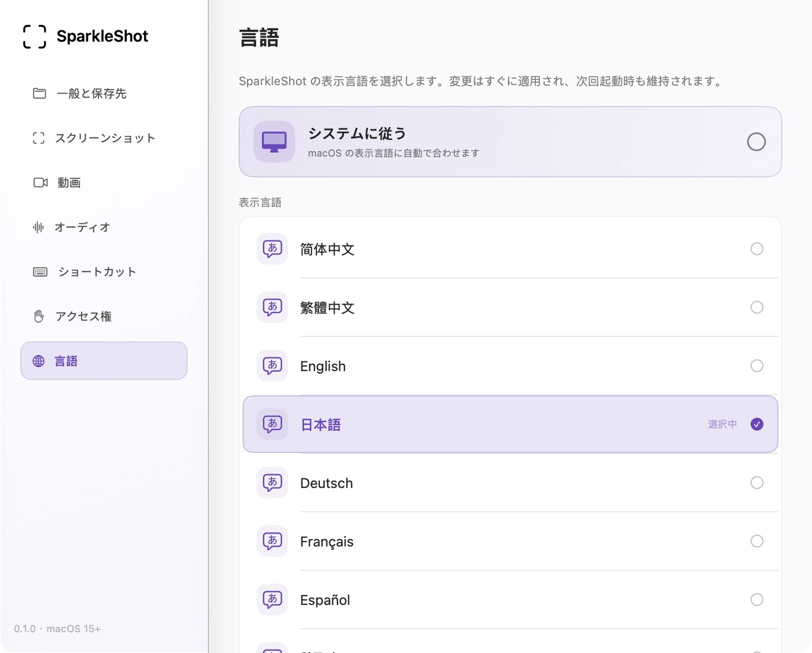Click the hand icon beside アクセス権
The height and width of the screenshot is (653, 812).
(x=39, y=316)
